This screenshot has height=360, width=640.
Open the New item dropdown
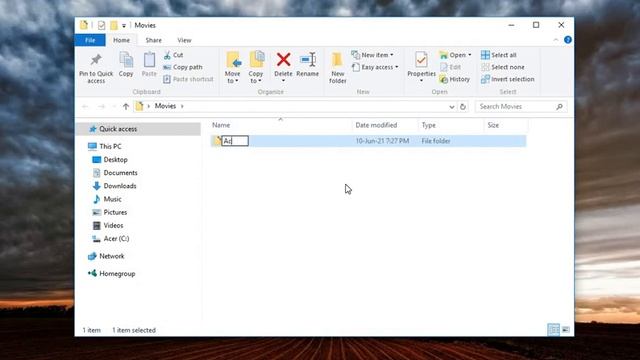(373, 55)
